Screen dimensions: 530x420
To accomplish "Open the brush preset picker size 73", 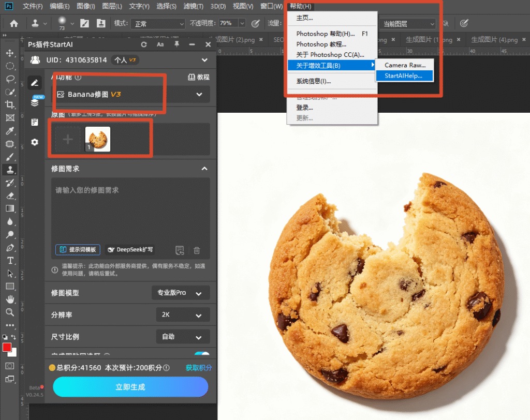I will (x=65, y=23).
